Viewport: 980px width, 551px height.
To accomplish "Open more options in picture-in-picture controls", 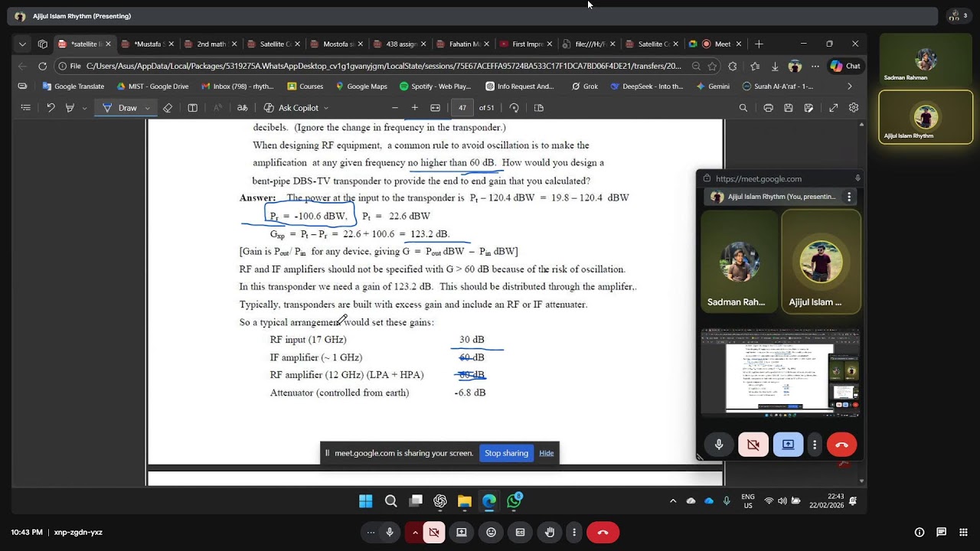I will 815,445.
